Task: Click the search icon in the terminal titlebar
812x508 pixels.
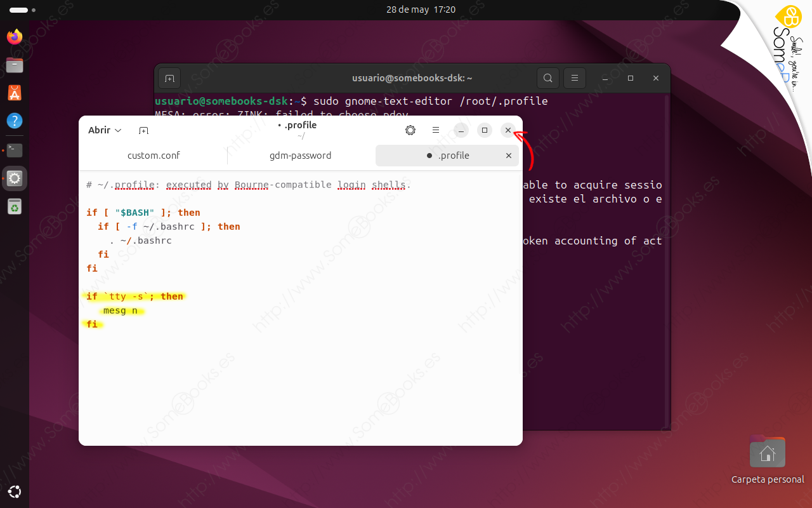Action: pos(547,77)
